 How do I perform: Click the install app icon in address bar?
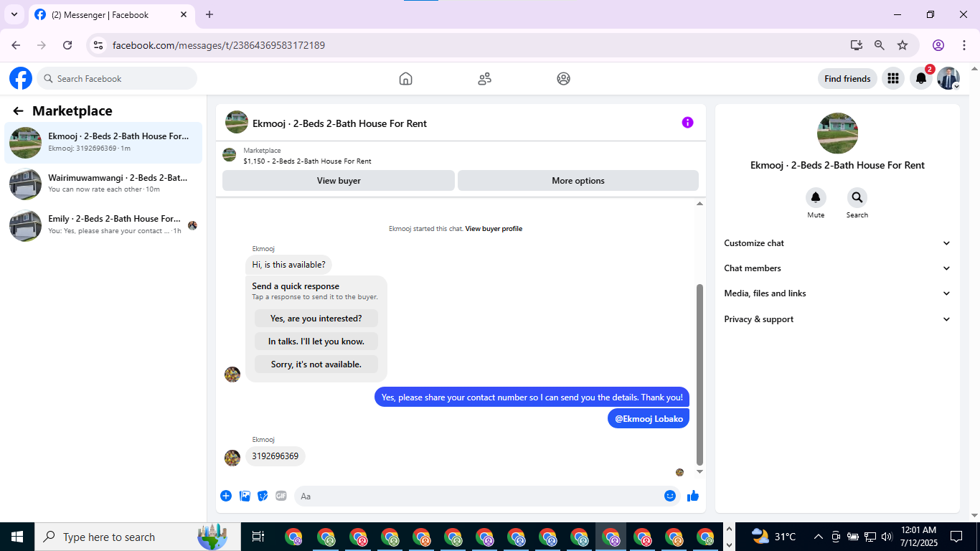pyautogui.click(x=857, y=45)
